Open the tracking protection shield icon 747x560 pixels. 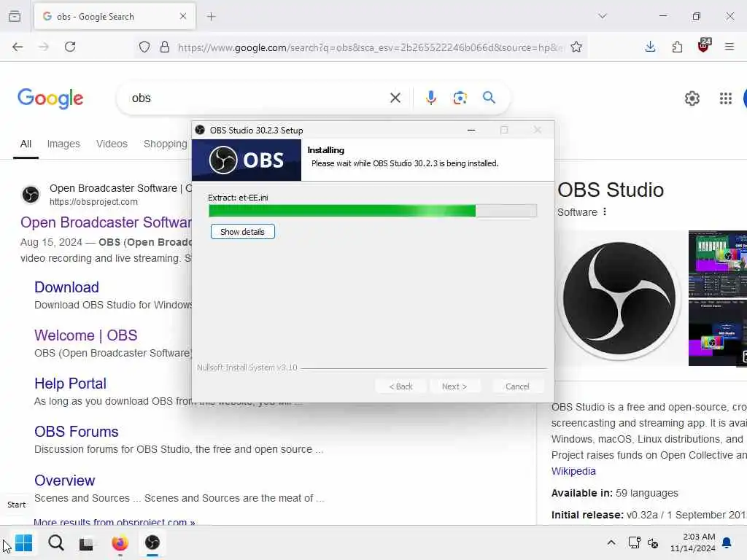click(144, 47)
